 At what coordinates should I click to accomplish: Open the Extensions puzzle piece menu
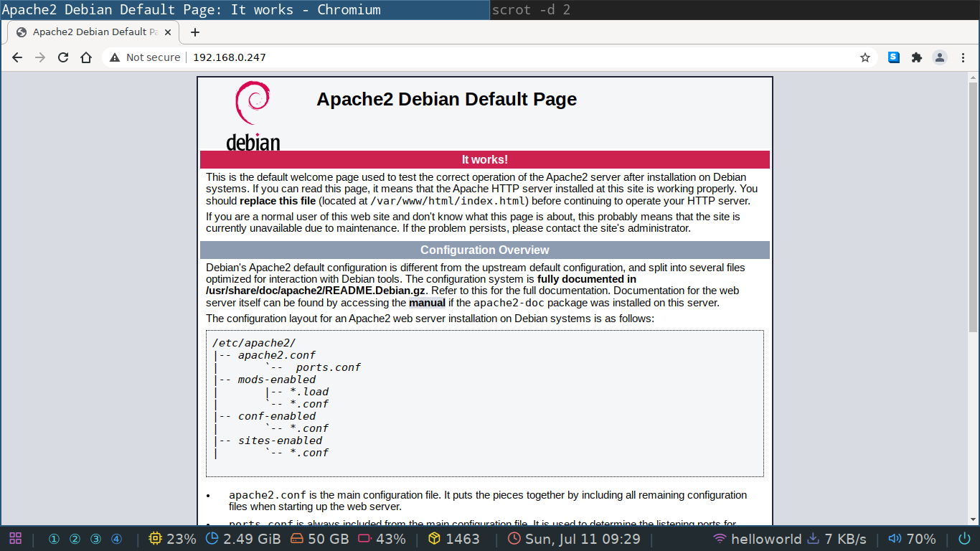917,57
